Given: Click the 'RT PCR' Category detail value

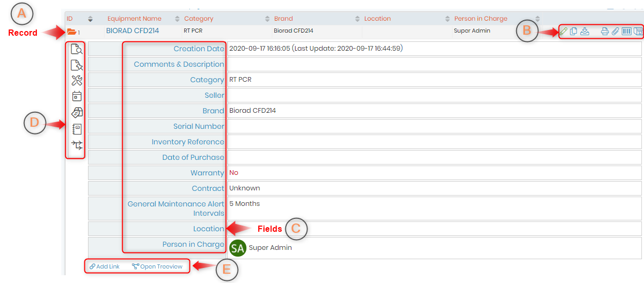Looking at the screenshot, I should tap(241, 80).
